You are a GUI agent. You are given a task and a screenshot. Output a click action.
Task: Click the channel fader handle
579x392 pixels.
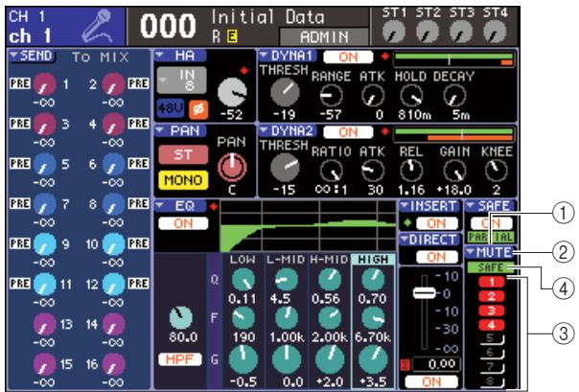[x=425, y=293]
